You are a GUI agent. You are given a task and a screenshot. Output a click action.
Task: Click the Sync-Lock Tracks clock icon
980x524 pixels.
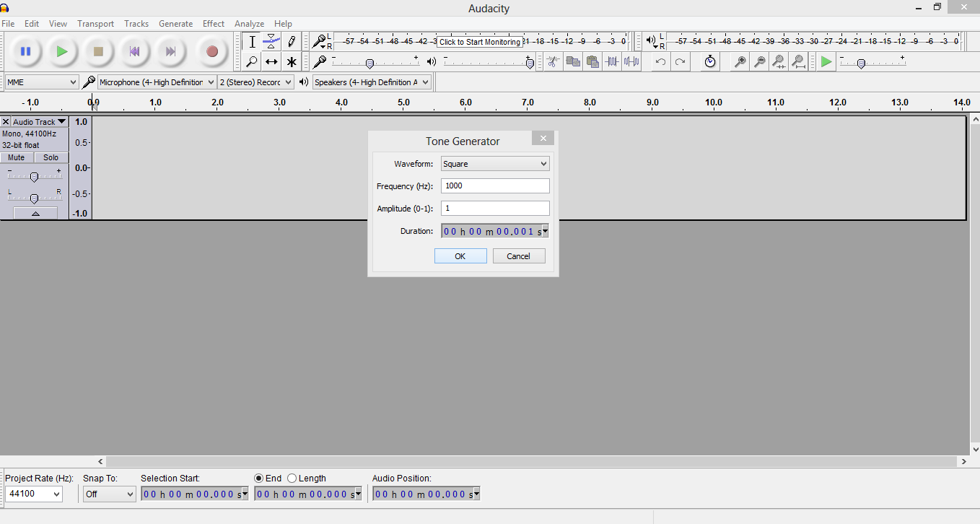(x=710, y=62)
